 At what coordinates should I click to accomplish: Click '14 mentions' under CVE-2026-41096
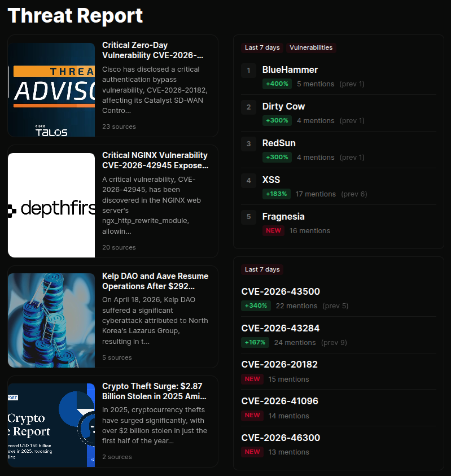288,416
